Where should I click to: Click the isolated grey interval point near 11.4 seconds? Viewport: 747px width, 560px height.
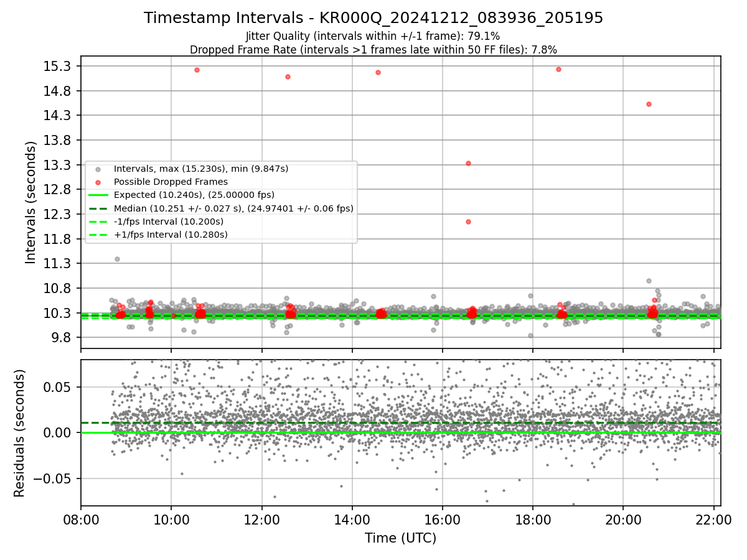(117, 259)
